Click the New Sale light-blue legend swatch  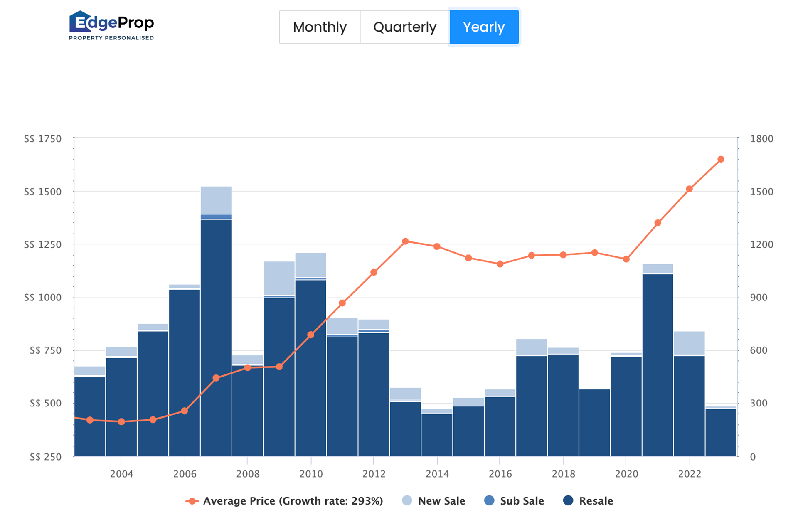pos(407,500)
